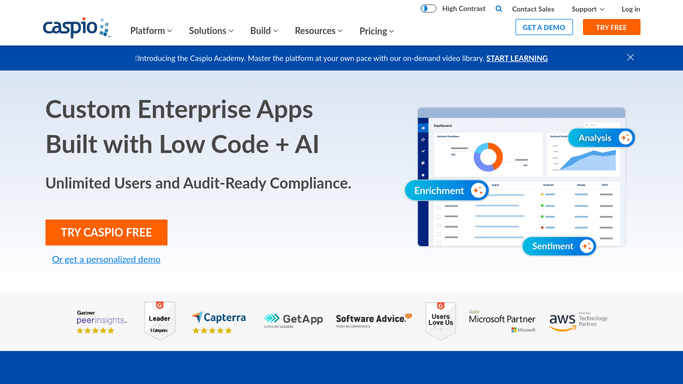The image size is (683, 384).
Task: Click the donut chart in dashboard preview
Action: (488, 157)
